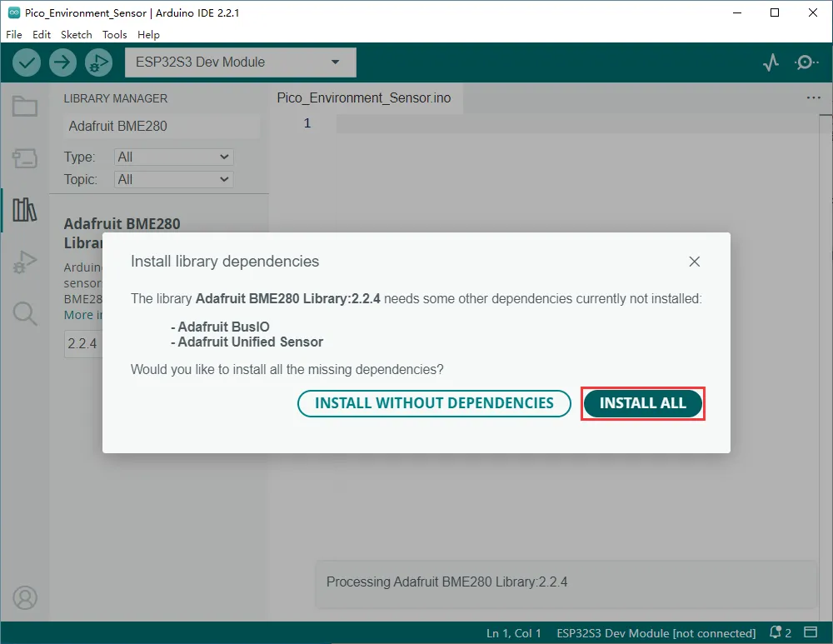Click the Adafruit BME280 Library result title

pos(122,224)
